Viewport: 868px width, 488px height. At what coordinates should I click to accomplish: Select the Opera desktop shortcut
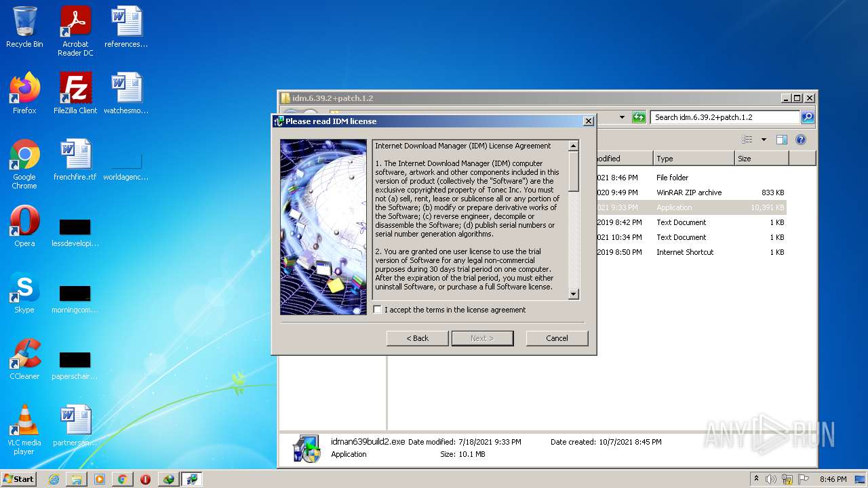(x=24, y=226)
